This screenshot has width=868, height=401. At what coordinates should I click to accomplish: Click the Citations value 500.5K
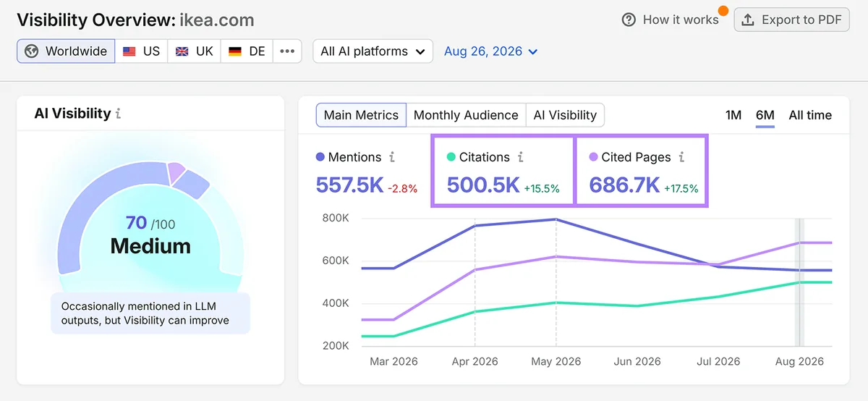point(483,185)
